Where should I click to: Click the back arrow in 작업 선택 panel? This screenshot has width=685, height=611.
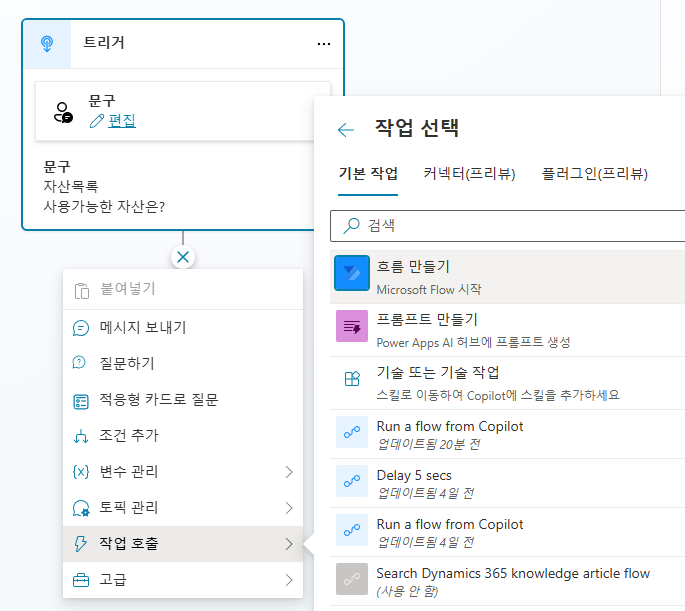pos(346,130)
